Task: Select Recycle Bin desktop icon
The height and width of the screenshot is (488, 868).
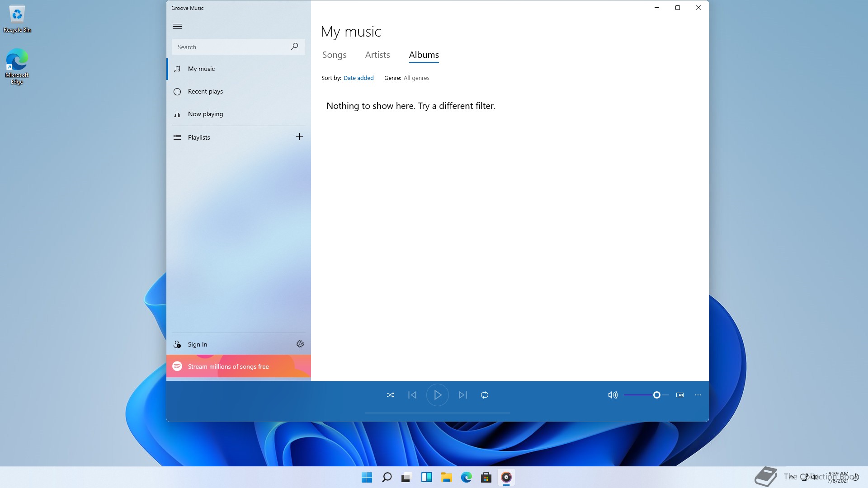Action: 17,19
